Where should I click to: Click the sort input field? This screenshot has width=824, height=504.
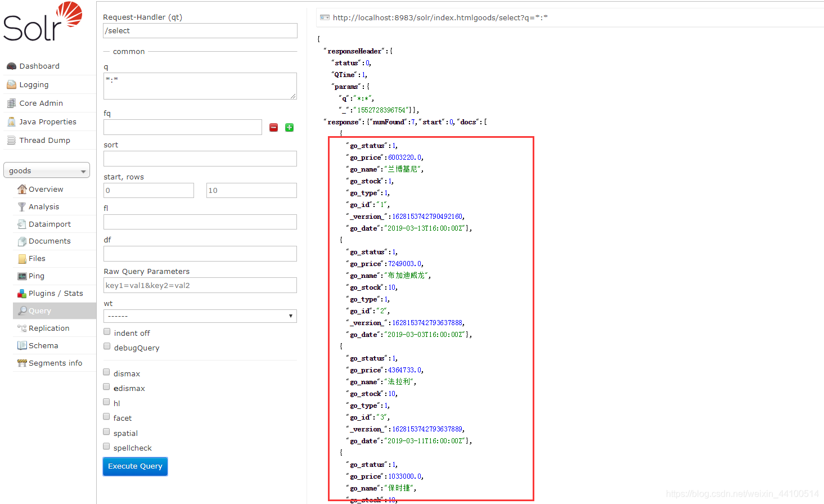tap(200, 159)
